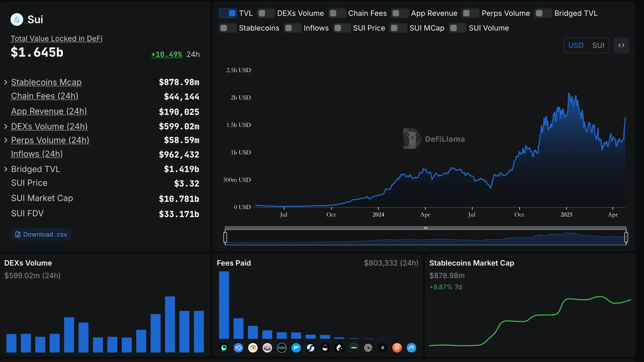
Task: Grab the right handle of the chart range slider
Action: [x=626, y=237]
